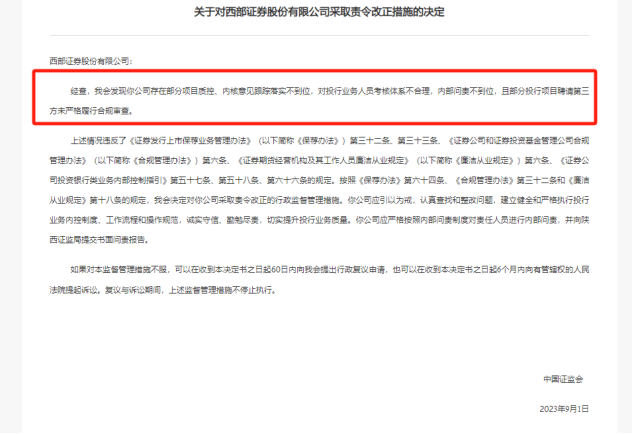Click the signature 中国证监会

tap(583, 380)
